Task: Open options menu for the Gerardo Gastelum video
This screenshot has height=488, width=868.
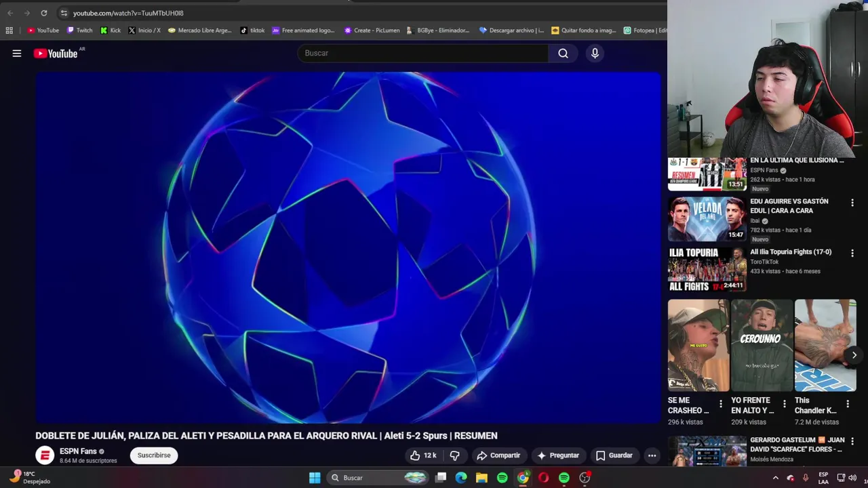Action: (x=852, y=441)
